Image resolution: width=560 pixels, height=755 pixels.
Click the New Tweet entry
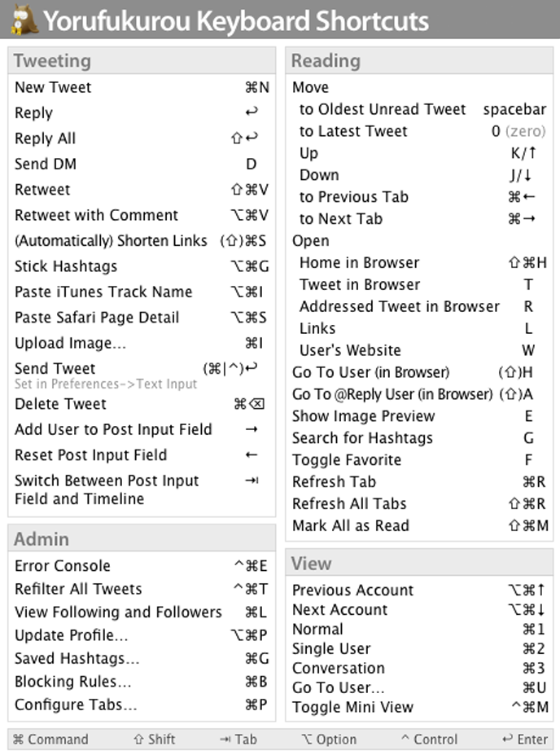click(53, 87)
